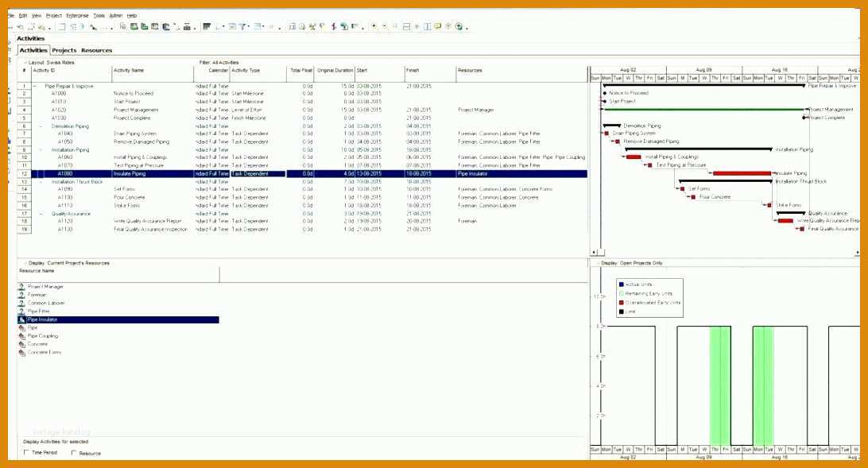Click the Gantt chart left scroll arrow
Image resolution: width=868 pixels, height=468 pixels.
point(594,252)
